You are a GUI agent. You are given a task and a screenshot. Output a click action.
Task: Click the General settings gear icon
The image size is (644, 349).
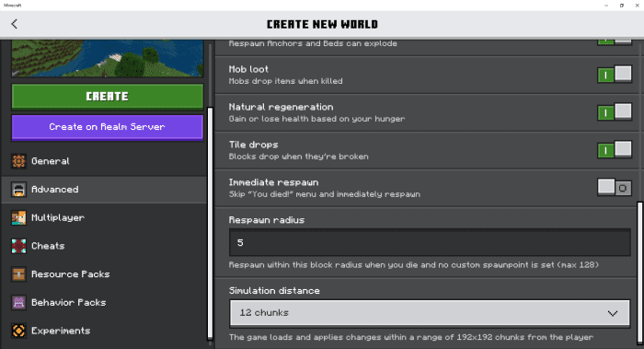18,161
